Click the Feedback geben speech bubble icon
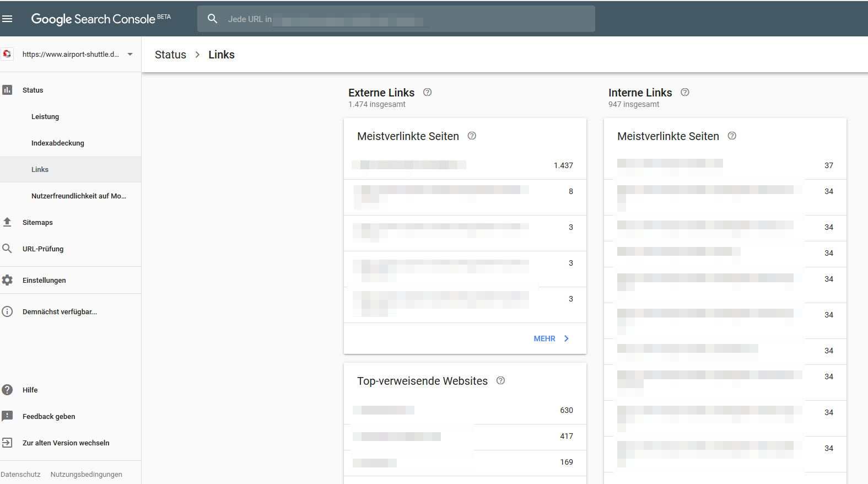868x484 pixels. 7,416
